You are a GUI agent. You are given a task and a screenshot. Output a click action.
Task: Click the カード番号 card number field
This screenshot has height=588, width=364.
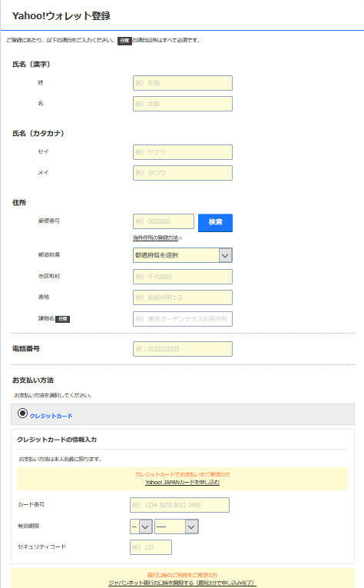180,505
